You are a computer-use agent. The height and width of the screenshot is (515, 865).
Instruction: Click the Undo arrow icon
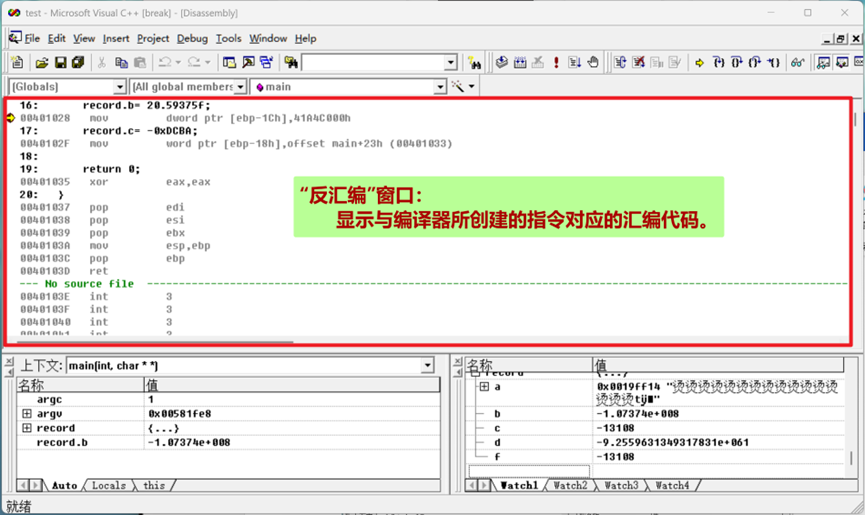(164, 62)
